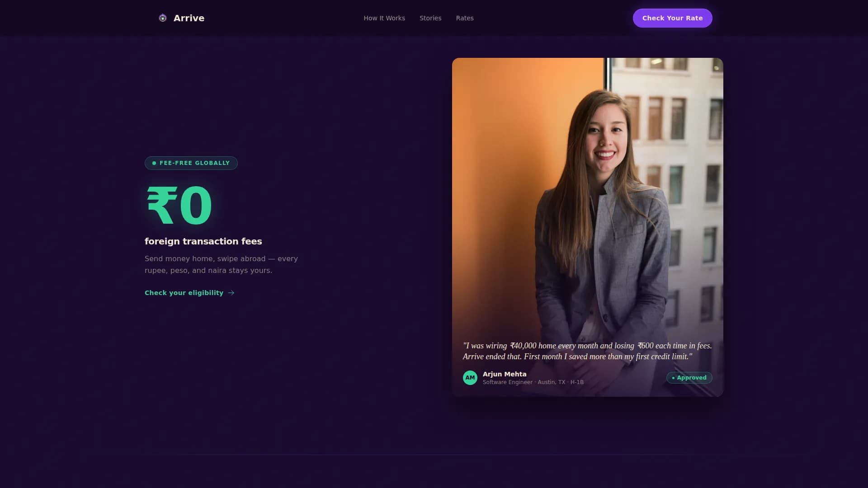Go to the Stories section
The image size is (868, 488).
(x=430, y=18)
